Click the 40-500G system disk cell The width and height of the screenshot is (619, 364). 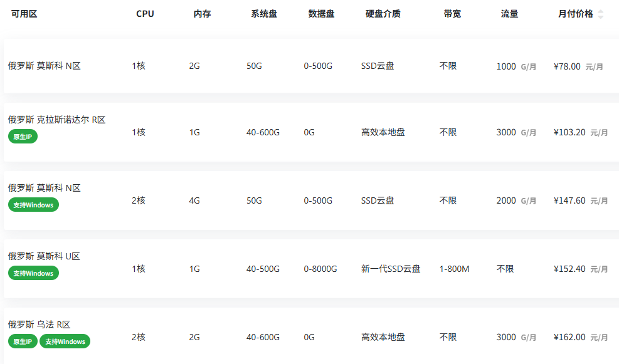coord(263,269)
